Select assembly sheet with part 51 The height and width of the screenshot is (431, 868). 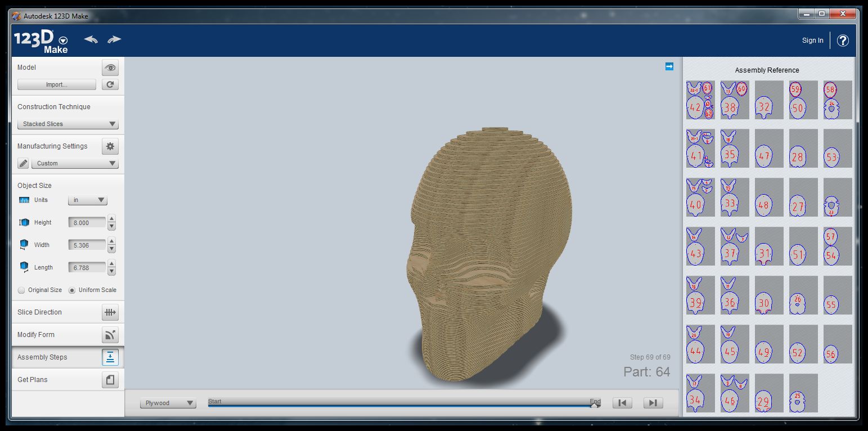pos(803,246)
